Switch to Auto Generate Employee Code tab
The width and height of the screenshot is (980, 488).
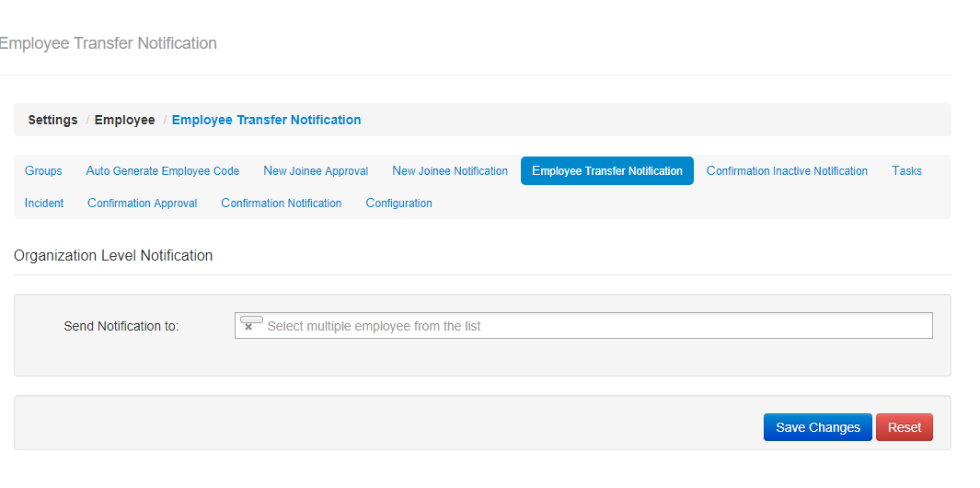pos(163,171)
